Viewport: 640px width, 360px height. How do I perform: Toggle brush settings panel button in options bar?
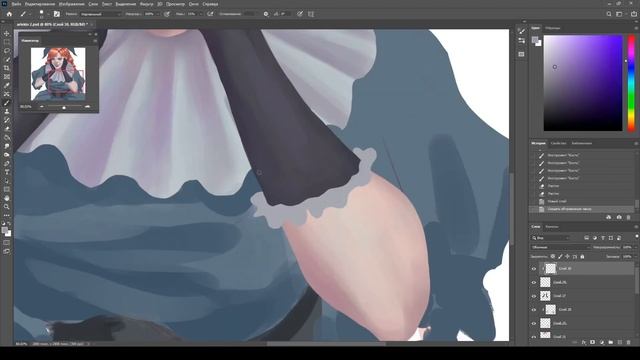click(x=57, y=14)
